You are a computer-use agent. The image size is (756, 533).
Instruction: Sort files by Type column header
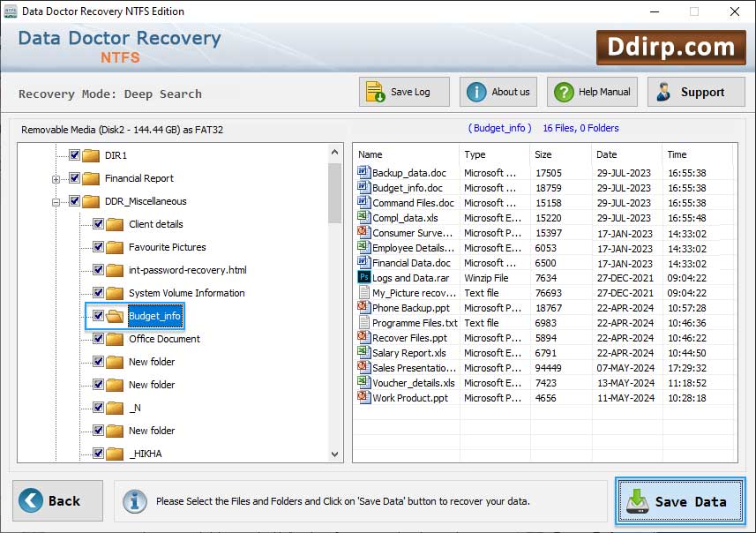click(475, 154)
